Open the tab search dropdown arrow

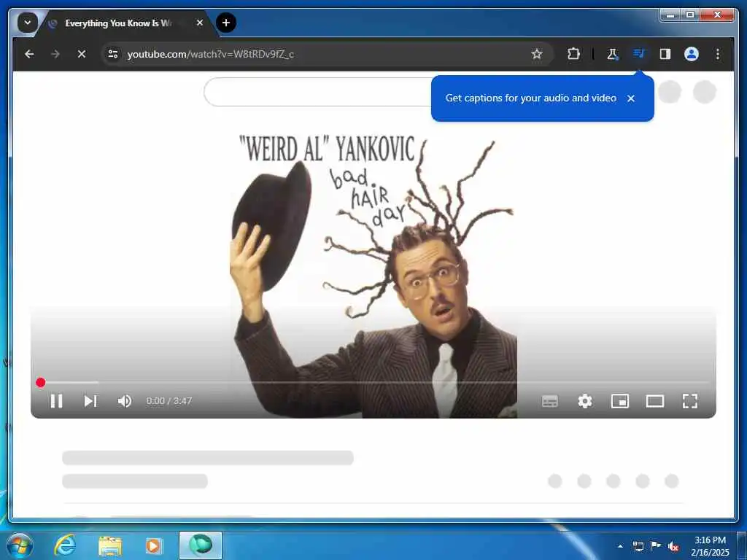tap(28, 23)
